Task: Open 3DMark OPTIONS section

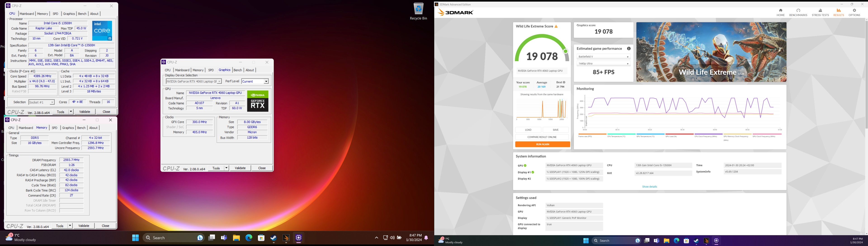Action: click(x=854, y=12)
